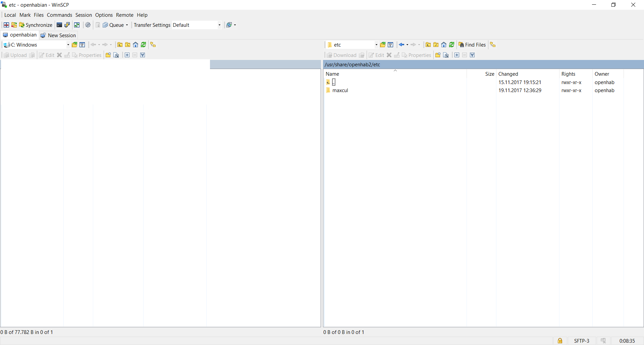Refresh the remote panel with green arrows
Viewport: 644px width, 345px height.
coord(452,45)
